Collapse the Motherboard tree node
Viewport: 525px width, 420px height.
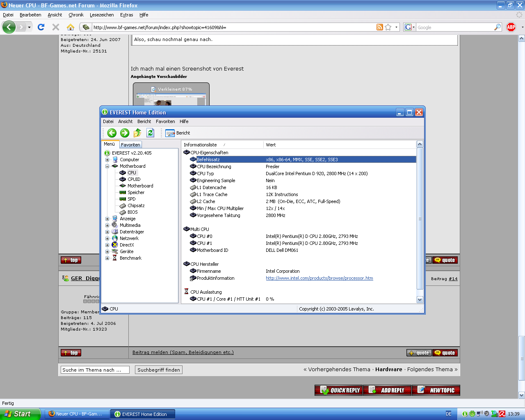point(107,166)
